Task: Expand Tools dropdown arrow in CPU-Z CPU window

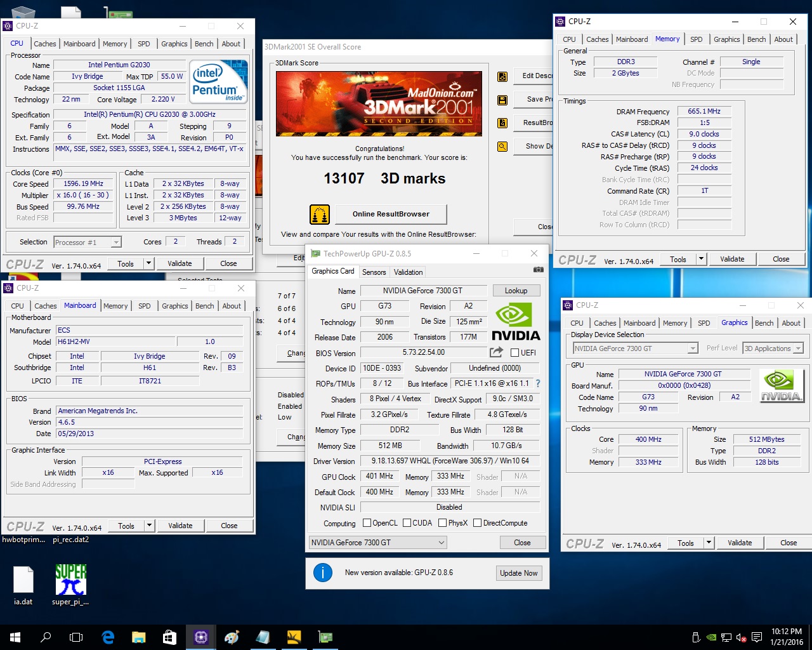Action: (148, 263)
